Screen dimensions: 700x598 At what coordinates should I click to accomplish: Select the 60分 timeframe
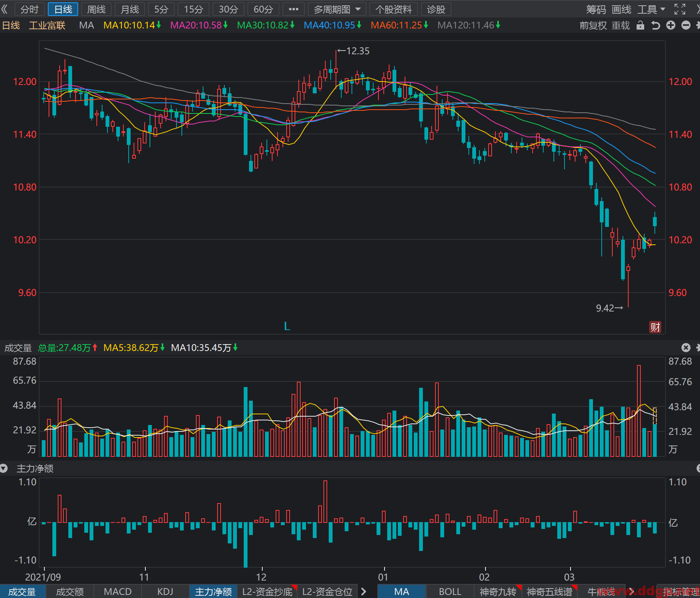[x=263, y=9]
